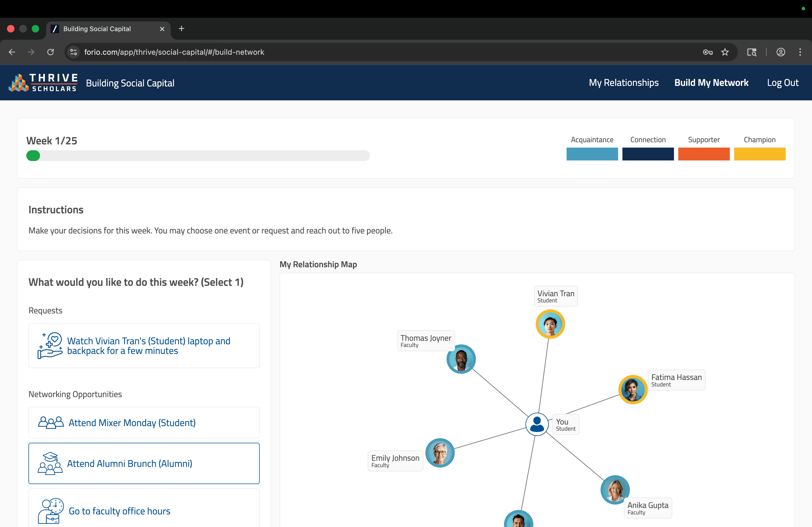Open the browser profile menu
The height and width of the screenshot is (527, 812).
tap(781, 52)
